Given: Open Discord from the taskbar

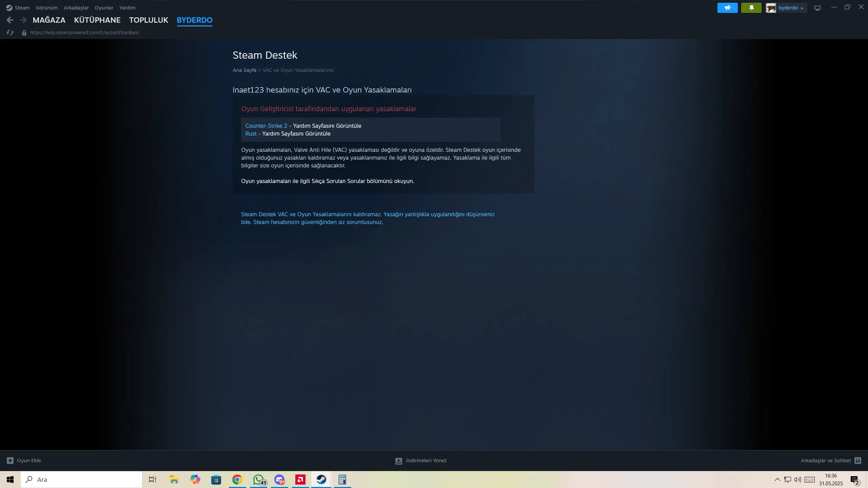Looking at the screenshot, I should pyautogui.click(x=279, y=480).
